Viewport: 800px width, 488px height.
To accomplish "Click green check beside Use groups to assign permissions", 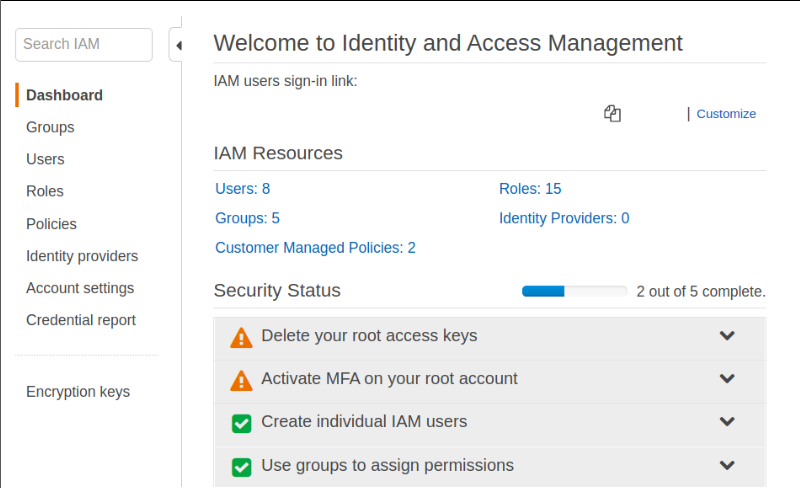I will click(x=241, y=466).
